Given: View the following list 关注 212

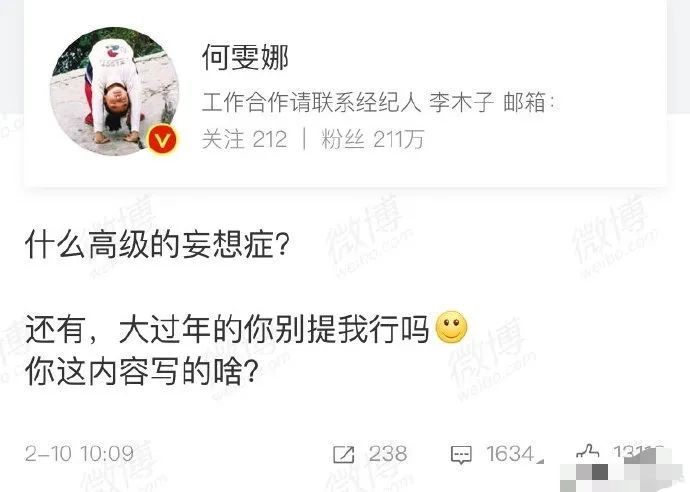Looking at the screenshot, I should click(x=245, y=140).
